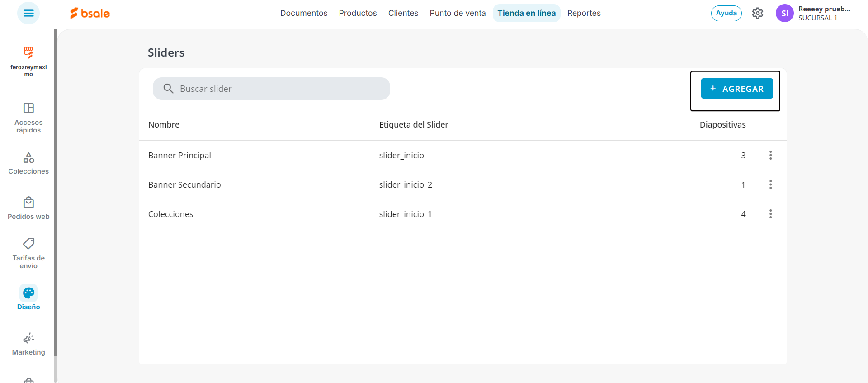Click the search magnifier icon

pyautogui.click(x=168, y=89)
